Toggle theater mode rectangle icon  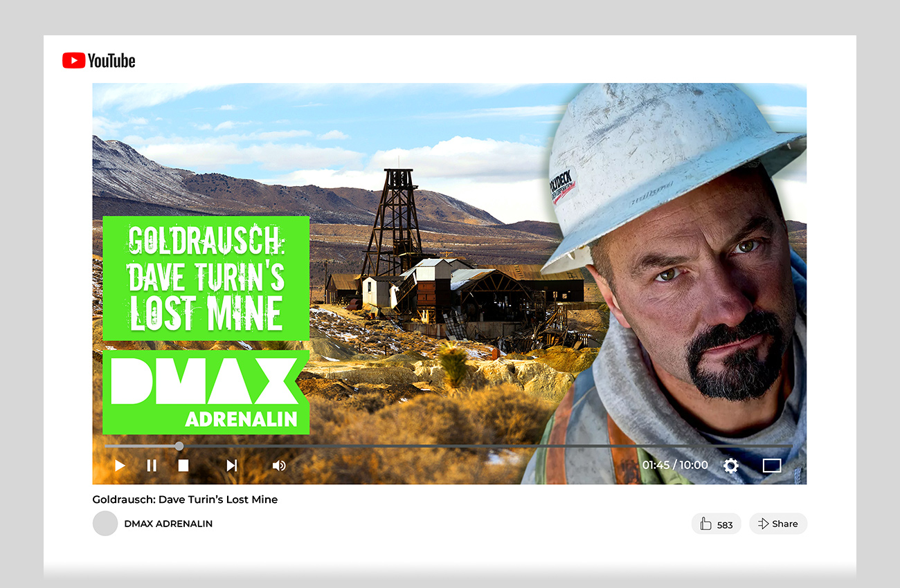click(x=771, y=466)
